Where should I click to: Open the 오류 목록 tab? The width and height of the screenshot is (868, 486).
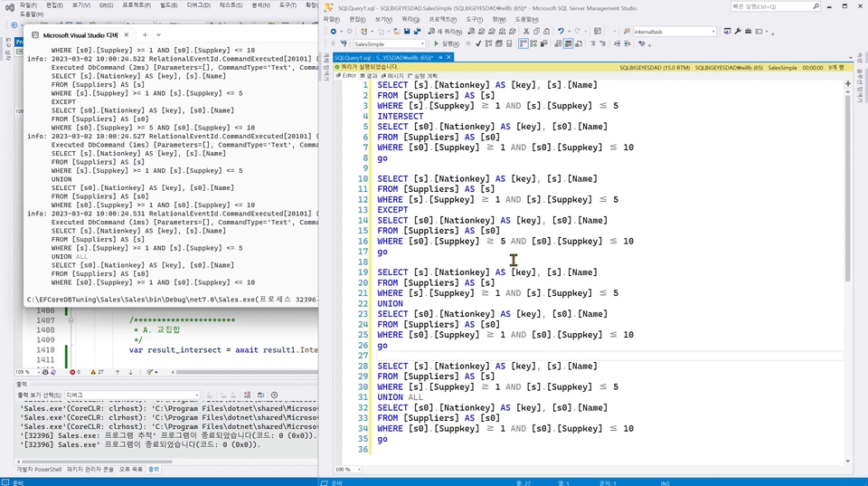130,470
